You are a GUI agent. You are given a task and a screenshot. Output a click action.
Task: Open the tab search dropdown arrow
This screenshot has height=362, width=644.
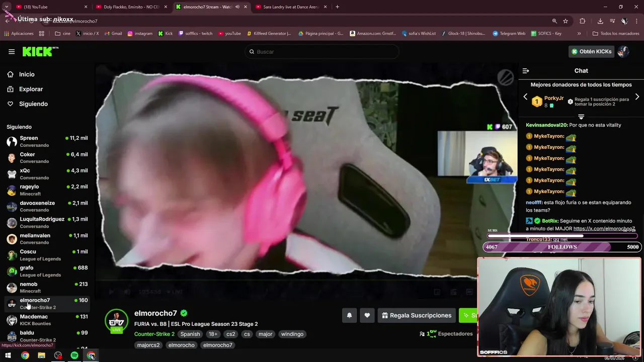coord(7,7)
